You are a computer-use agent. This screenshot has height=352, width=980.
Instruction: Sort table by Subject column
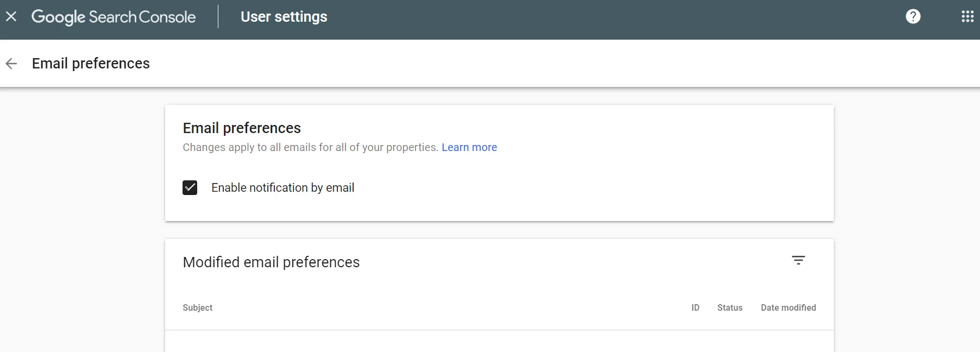[x=197, y=307]
